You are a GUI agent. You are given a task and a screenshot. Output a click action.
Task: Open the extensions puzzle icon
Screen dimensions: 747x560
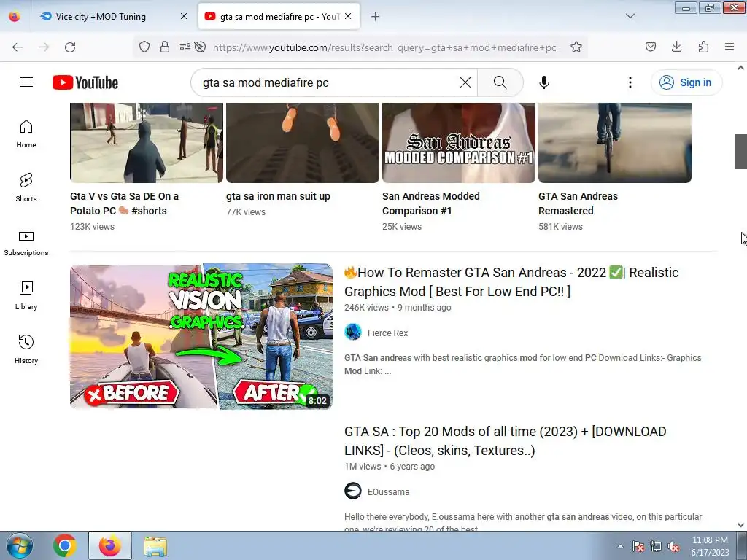tap(703, 47)
